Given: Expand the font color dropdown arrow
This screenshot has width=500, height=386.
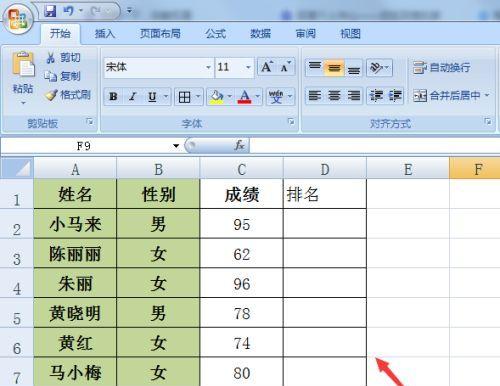Looking at the screenshot, I should pyautogui.click(x=258, y=97).
